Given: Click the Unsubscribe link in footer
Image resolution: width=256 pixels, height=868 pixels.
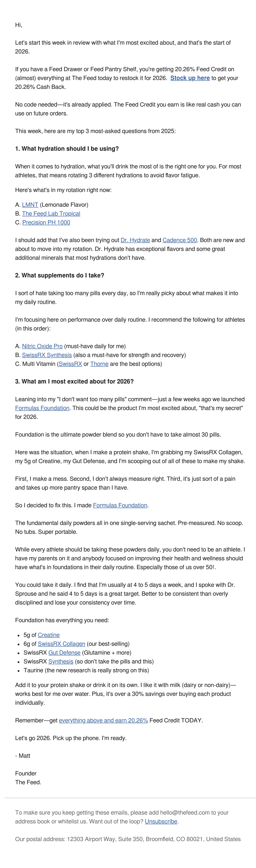Looking at the screenshot, I should click(161, 821).
